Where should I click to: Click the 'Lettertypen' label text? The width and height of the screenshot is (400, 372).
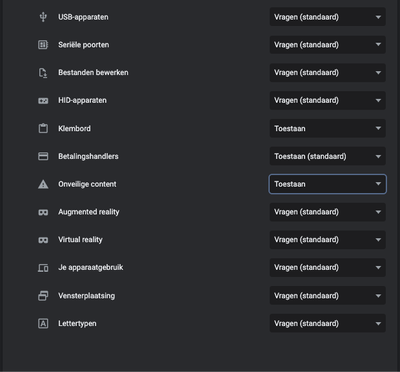click(77, 323)
